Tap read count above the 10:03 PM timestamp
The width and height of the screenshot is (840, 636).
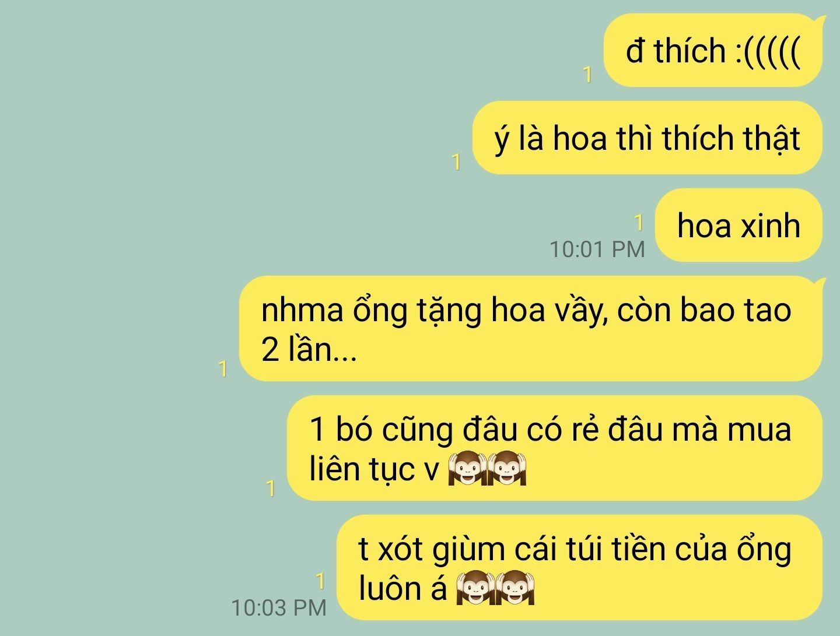click(320, 581)
